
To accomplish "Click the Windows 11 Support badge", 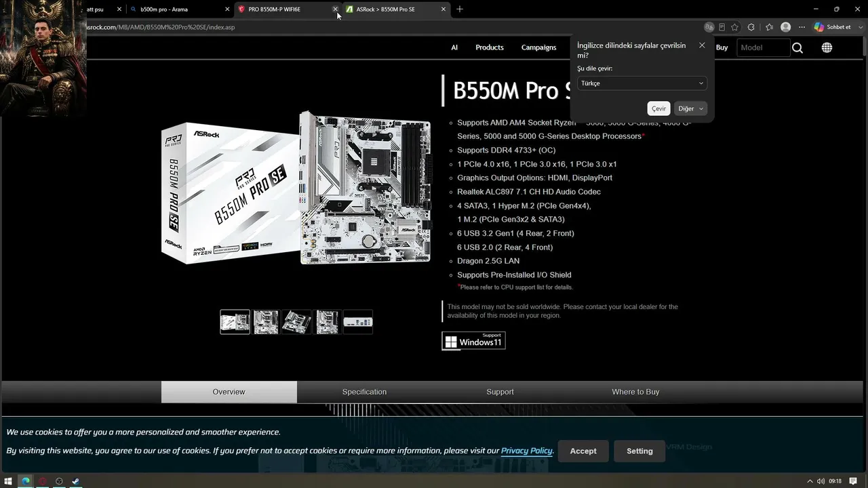I will [473, 340].
